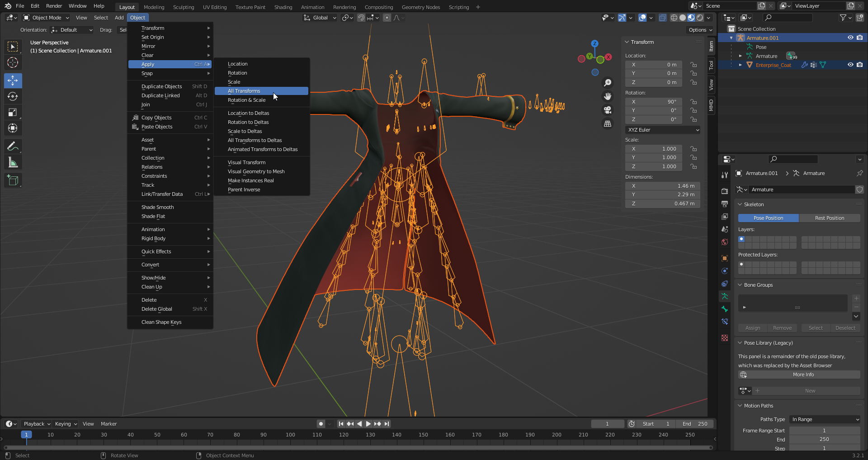Screen dimensions: 868x460
Task: Click the pan hand viewport icon
Action: point(608,96)
